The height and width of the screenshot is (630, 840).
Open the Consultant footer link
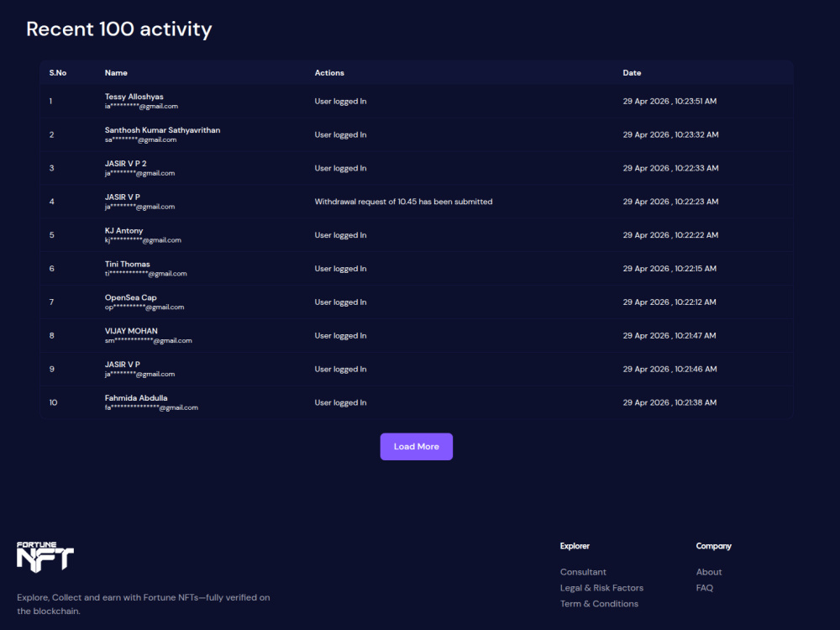coord(583,571)
